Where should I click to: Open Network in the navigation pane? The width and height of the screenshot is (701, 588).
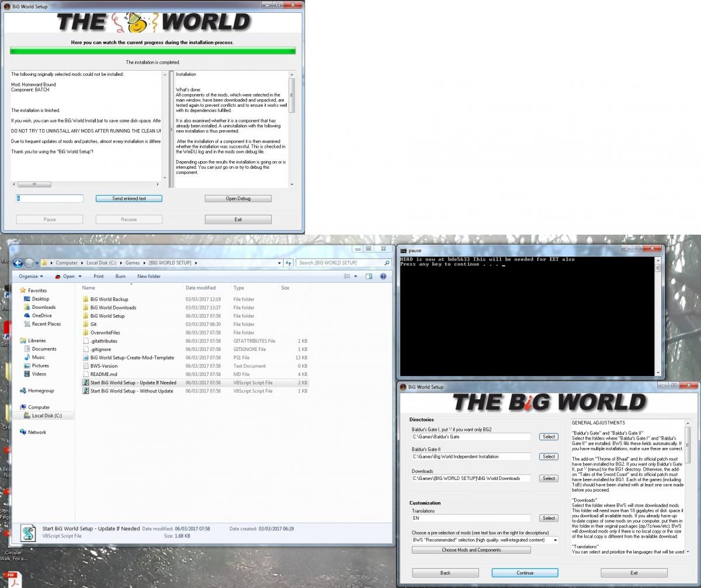tap(37, 432)
